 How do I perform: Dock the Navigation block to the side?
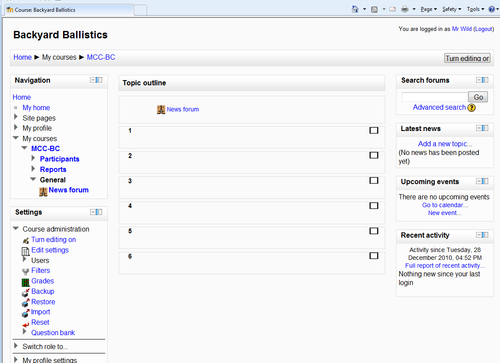pos(99,80)
